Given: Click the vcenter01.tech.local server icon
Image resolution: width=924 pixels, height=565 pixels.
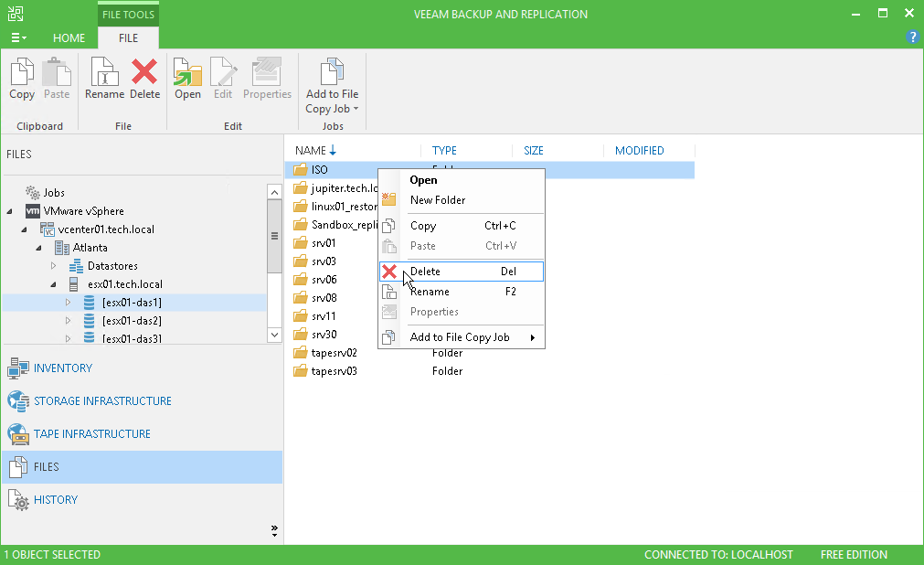Looking at the screenshot, I should (48, 229).
